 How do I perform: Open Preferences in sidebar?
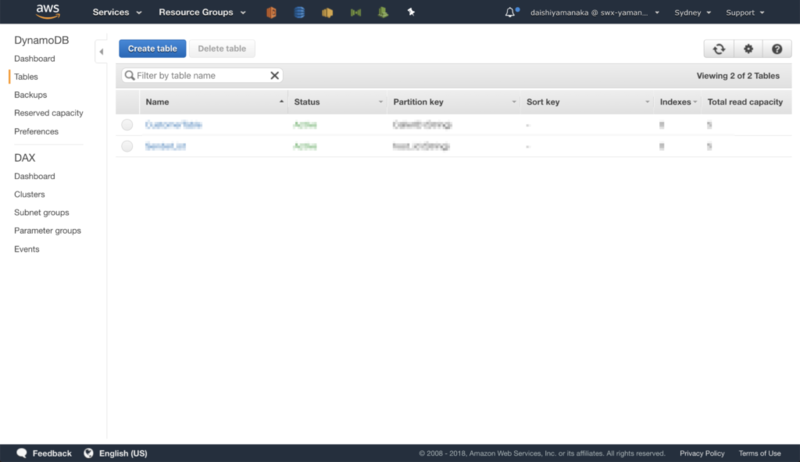[36, 132]
